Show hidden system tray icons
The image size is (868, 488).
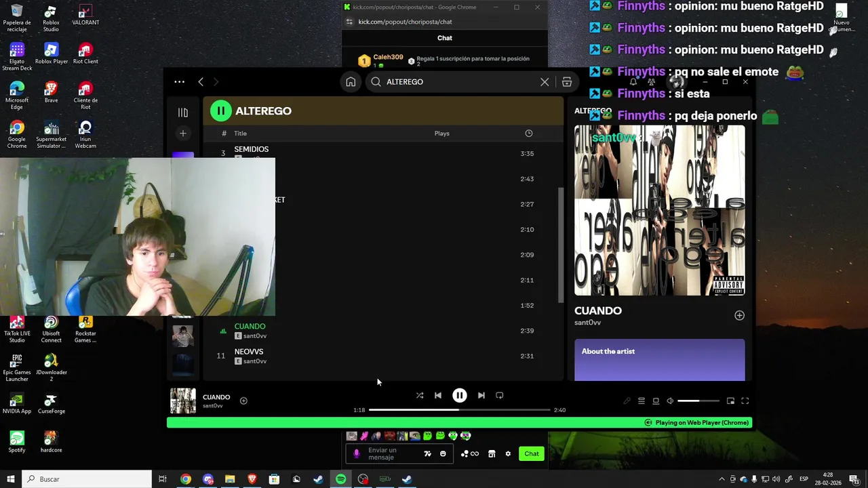click(x=722, y=479)
